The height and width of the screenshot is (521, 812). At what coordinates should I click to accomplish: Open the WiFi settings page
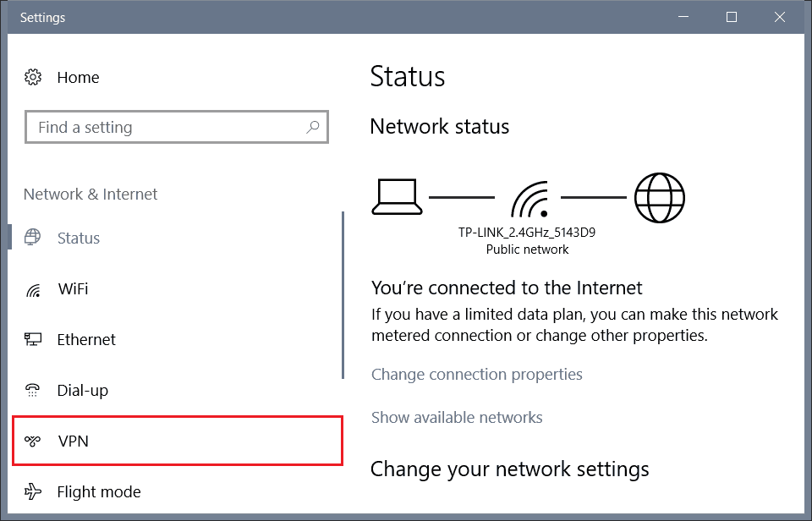[x=73, y=289]
